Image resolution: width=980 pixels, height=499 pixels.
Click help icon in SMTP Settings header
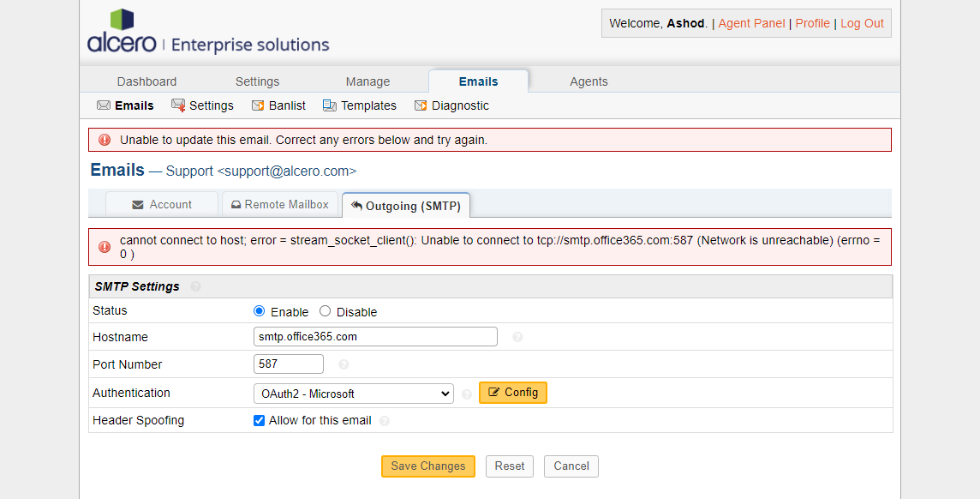pyautogui.click(x=195, y=286)
